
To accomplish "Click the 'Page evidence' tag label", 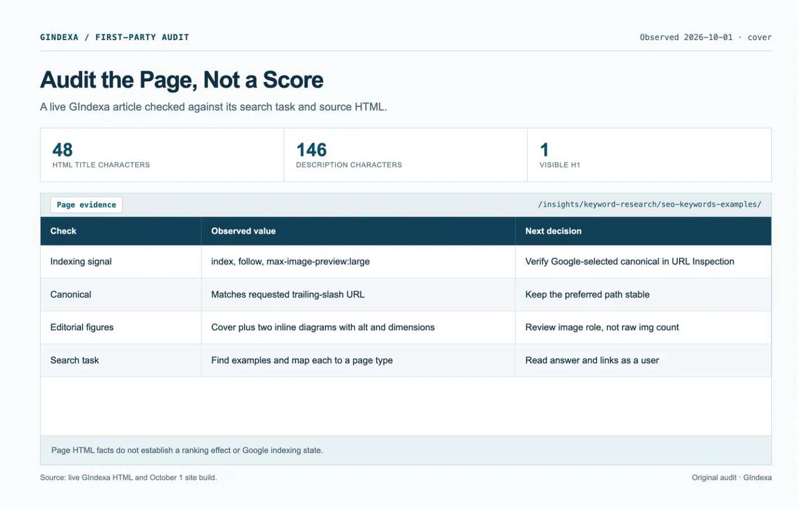I will (86, 205).
